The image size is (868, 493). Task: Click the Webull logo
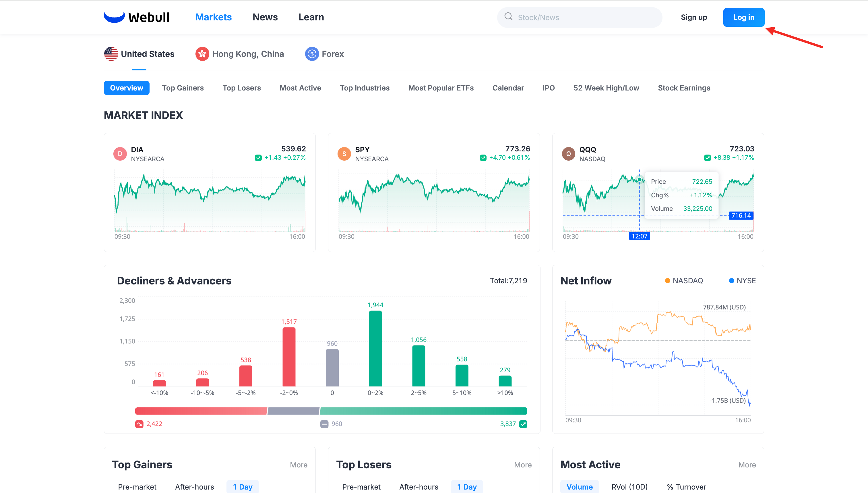coord(136,17)
